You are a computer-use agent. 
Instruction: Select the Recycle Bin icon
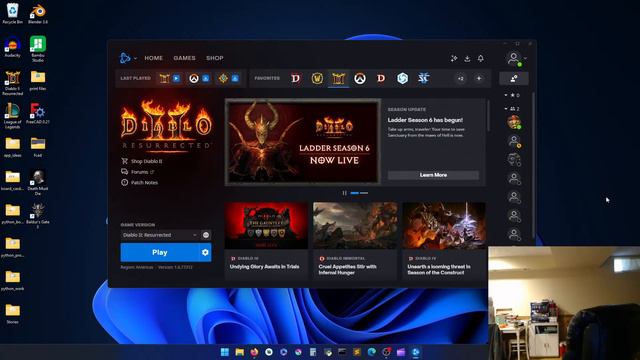[x=13, y=14]
